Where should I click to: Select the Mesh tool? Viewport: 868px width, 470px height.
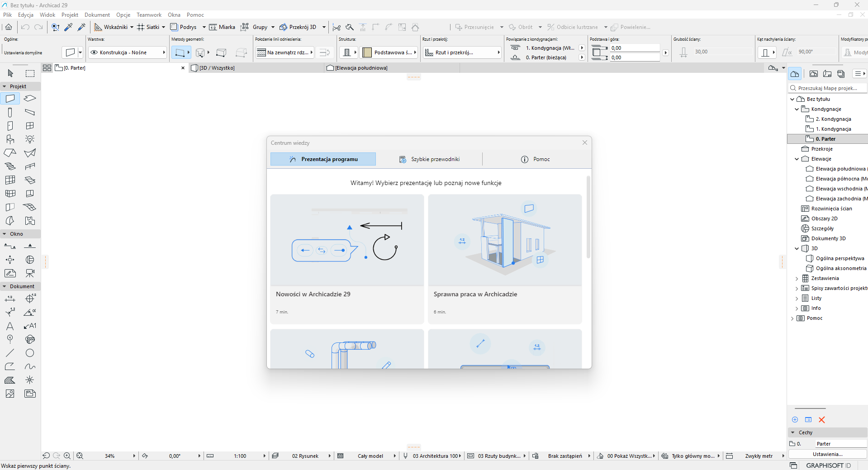(30, 207)
